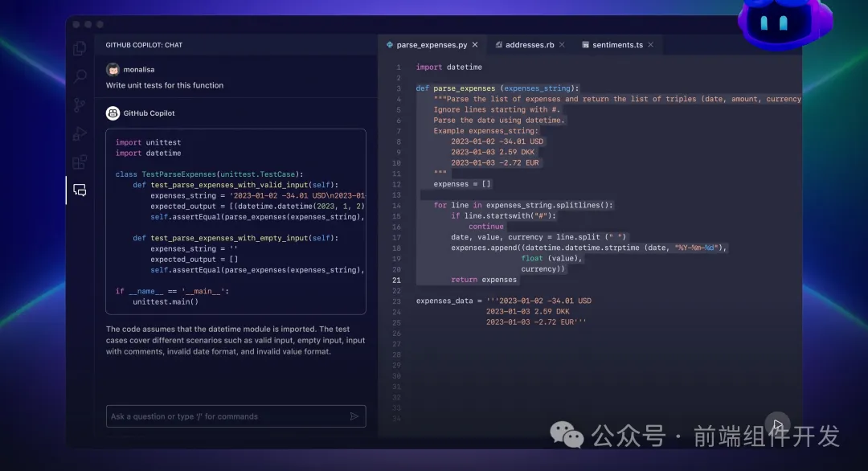The width and height of the screenshot is (868, 471).
Task: Click 'Parse the date using datetime.' line
Action: point(499,120)
